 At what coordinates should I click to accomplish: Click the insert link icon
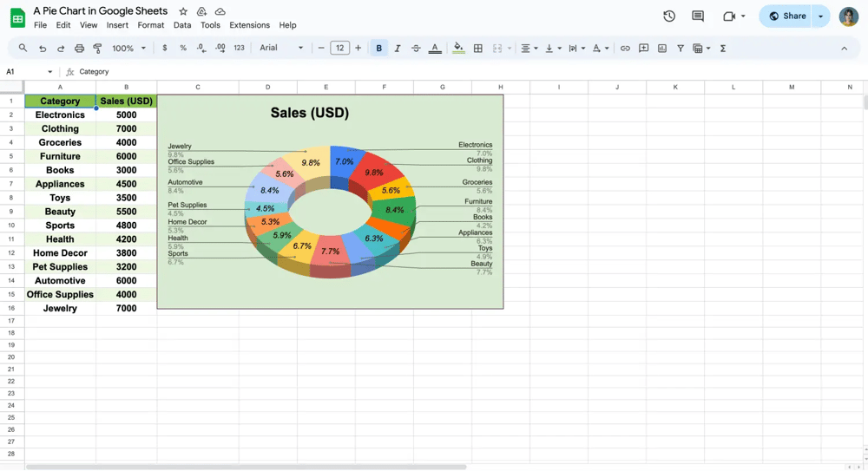coord(625,49)
